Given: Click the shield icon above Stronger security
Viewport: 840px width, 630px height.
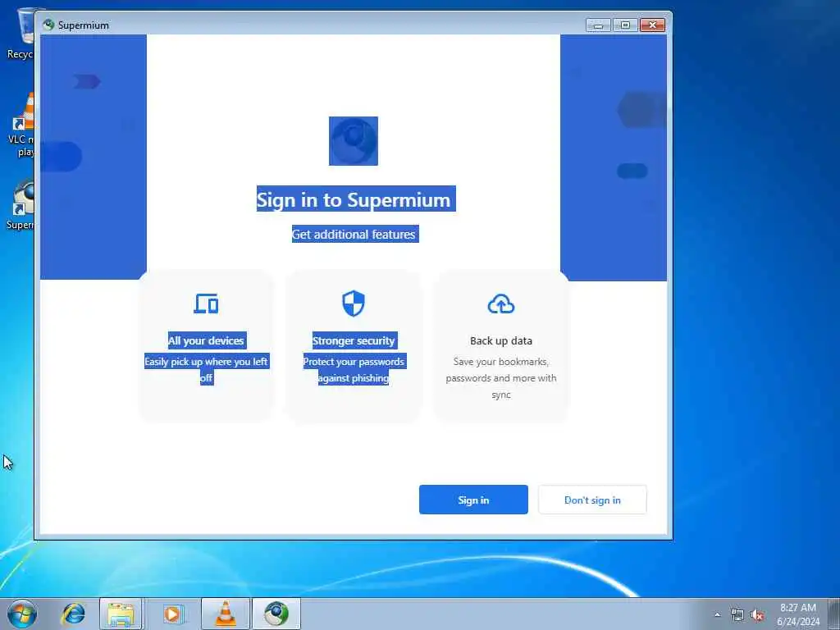Looking at the screenshot, I should pos(353,304).
